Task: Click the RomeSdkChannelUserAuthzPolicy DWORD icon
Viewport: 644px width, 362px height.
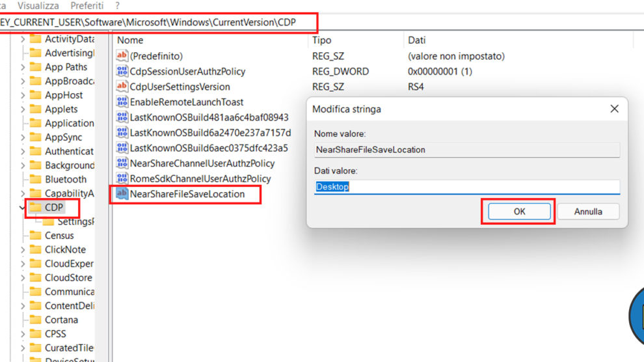Action: click(x=122, y=178)
